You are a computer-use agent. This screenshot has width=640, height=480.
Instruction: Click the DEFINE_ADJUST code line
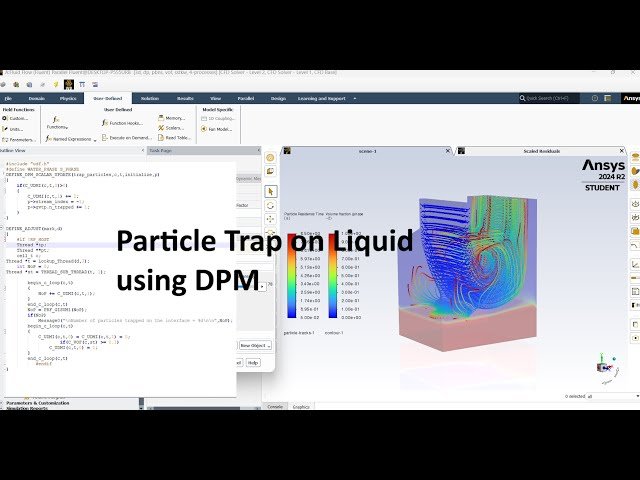tap(34, 229)
